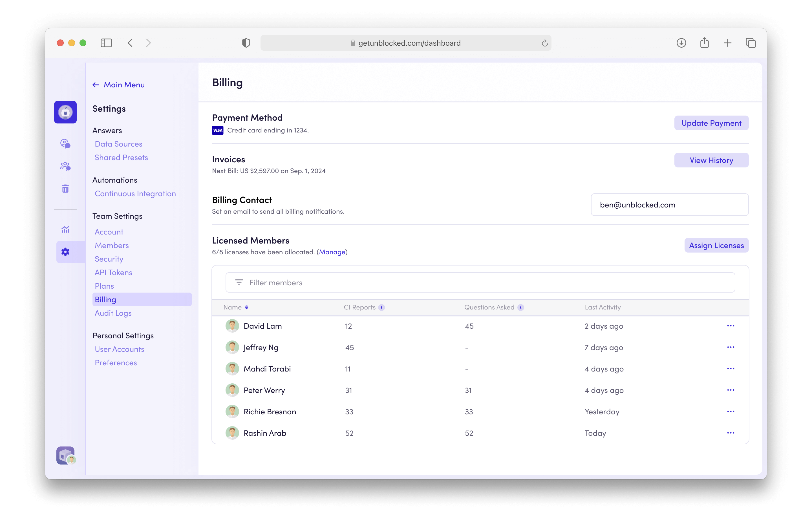The image size is (812, 513).
Task: Click the user avatar at sidebar bottom
Action: (65, 456)
